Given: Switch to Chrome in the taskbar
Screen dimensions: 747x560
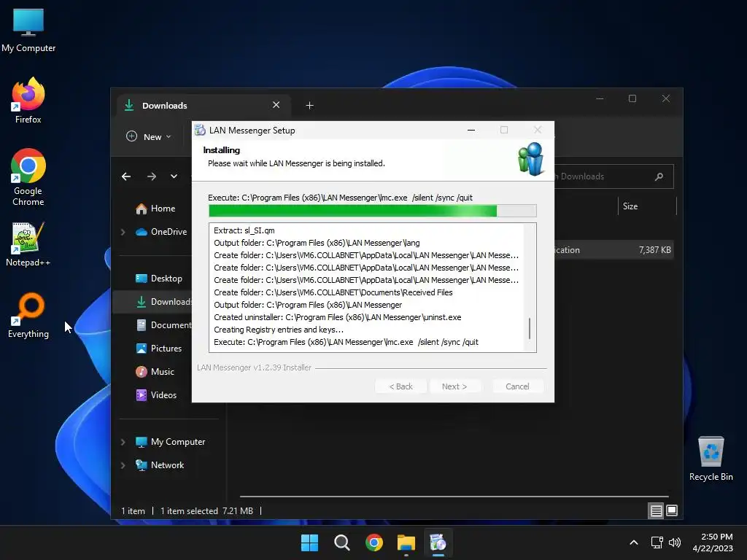Looking at the screenshot, I should coord(374,542).
